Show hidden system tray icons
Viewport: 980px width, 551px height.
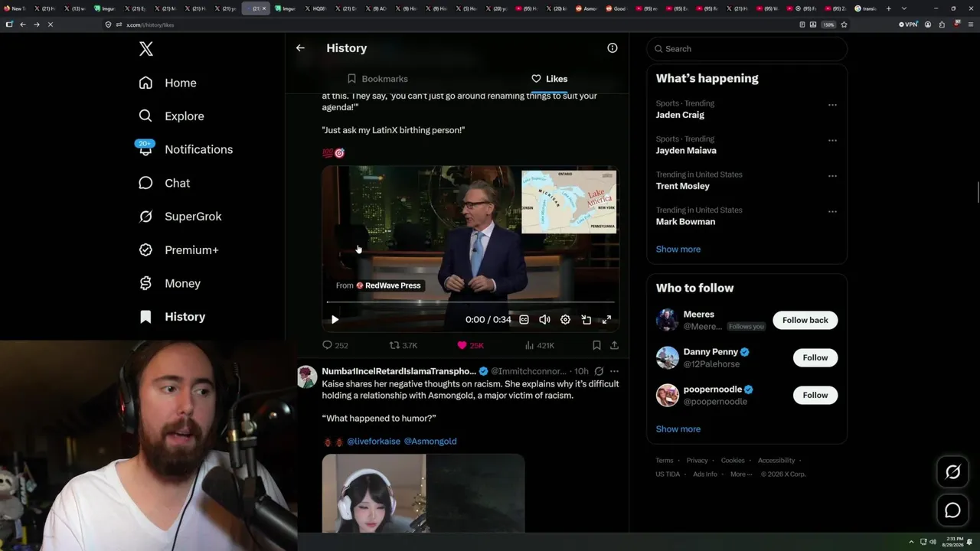coord(911,542)
